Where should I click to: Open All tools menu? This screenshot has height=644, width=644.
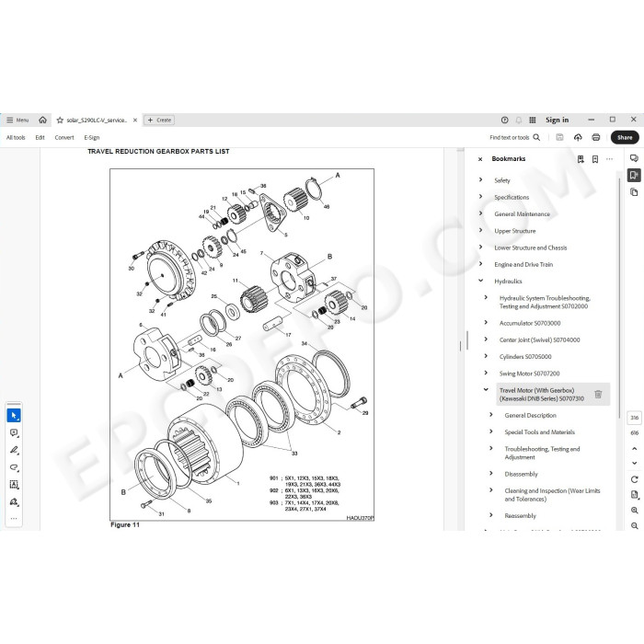point(16,138)
